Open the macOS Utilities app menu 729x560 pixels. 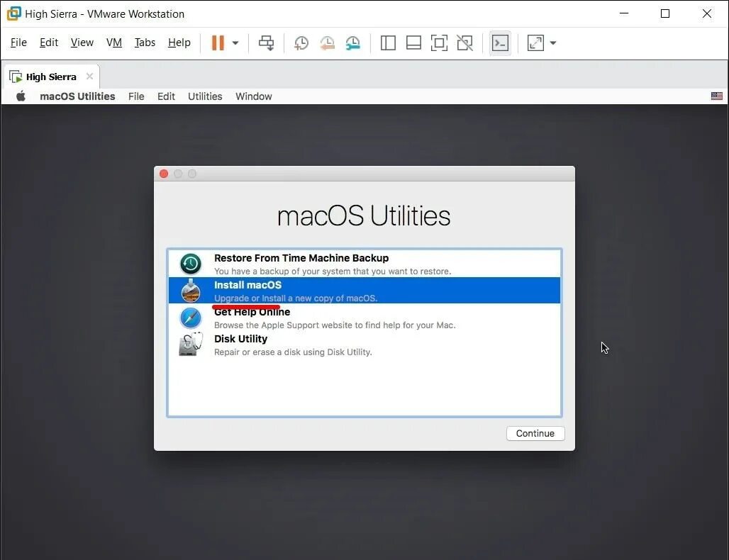pyautogui.click(x=77, y=96)
